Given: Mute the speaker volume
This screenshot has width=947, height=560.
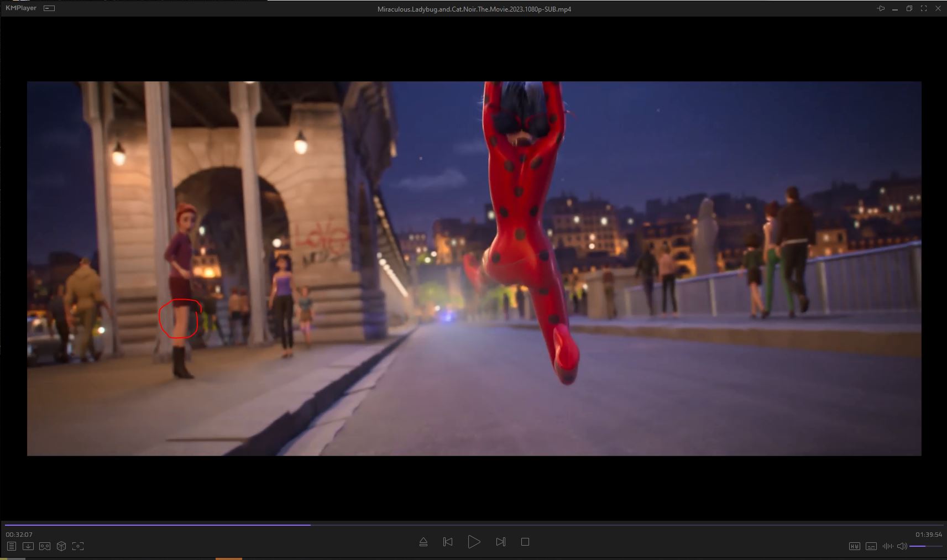Looking at the screenshot, I should pos(902,546).
